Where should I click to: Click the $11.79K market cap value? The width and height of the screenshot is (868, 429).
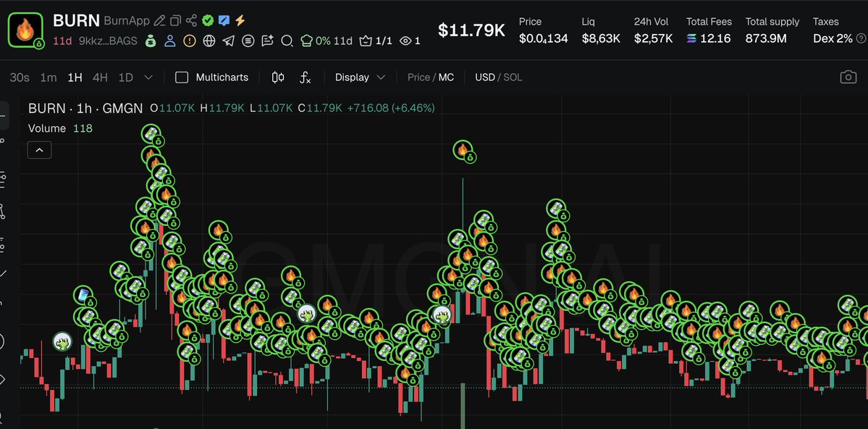pos(471,30)
